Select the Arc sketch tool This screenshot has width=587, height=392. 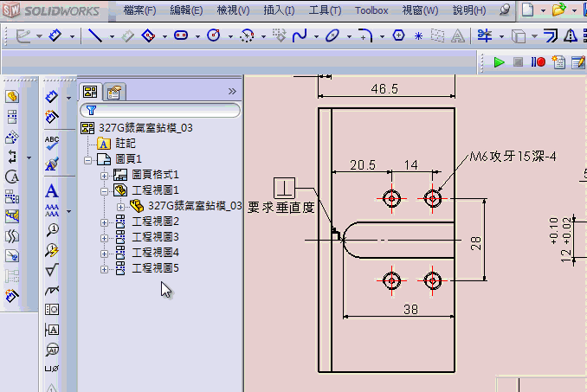tap(247, 35)
